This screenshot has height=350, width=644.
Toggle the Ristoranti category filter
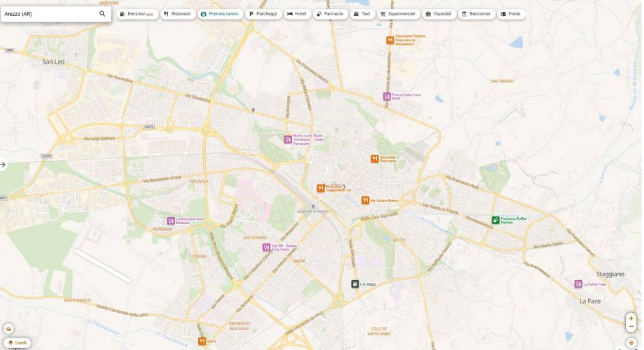pyautogui.click(x=177, y=14)
